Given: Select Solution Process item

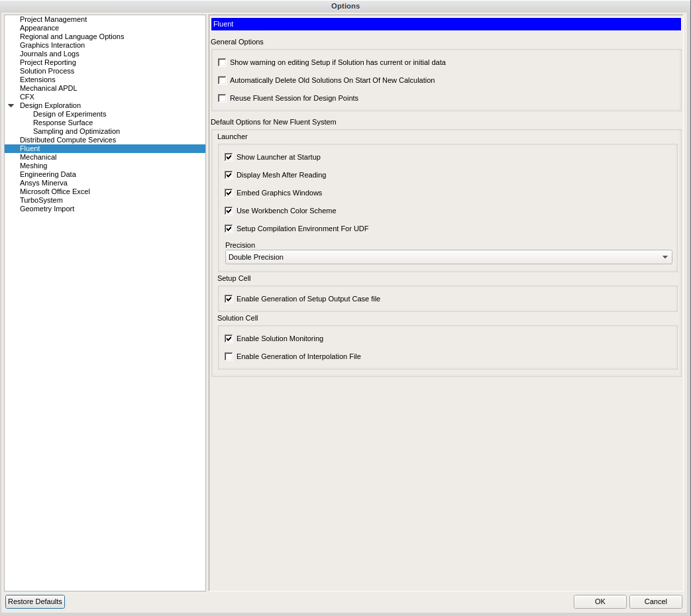Looking at the screenshot, I should point(47,71).
